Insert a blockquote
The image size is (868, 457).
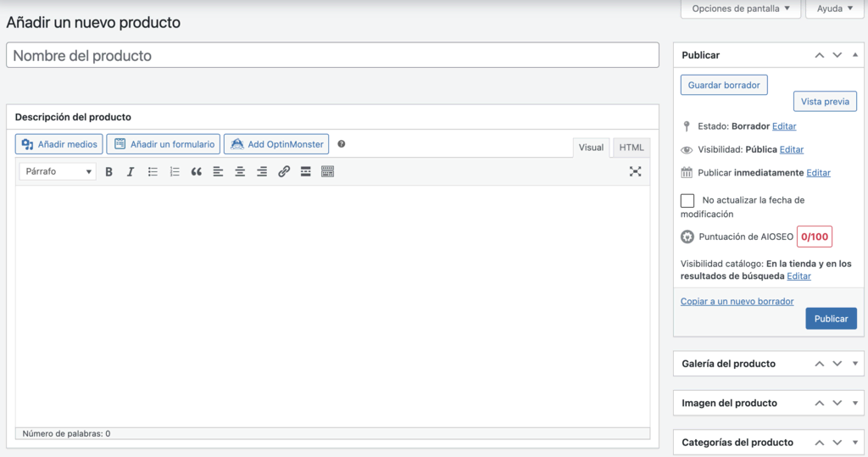click(196, 172)
